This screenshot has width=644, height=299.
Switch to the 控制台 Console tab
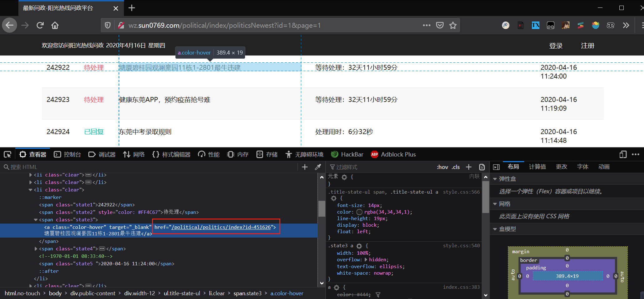(67, 154)
